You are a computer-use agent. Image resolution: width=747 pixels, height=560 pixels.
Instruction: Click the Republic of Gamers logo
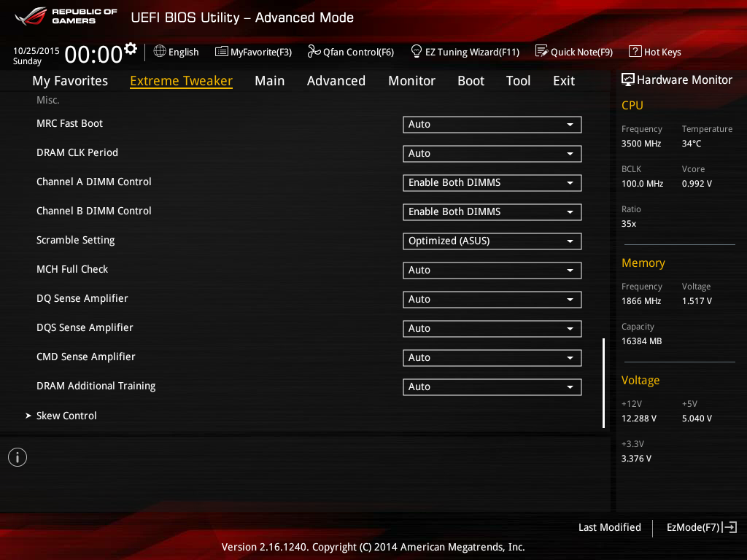[x=66, y=16]
